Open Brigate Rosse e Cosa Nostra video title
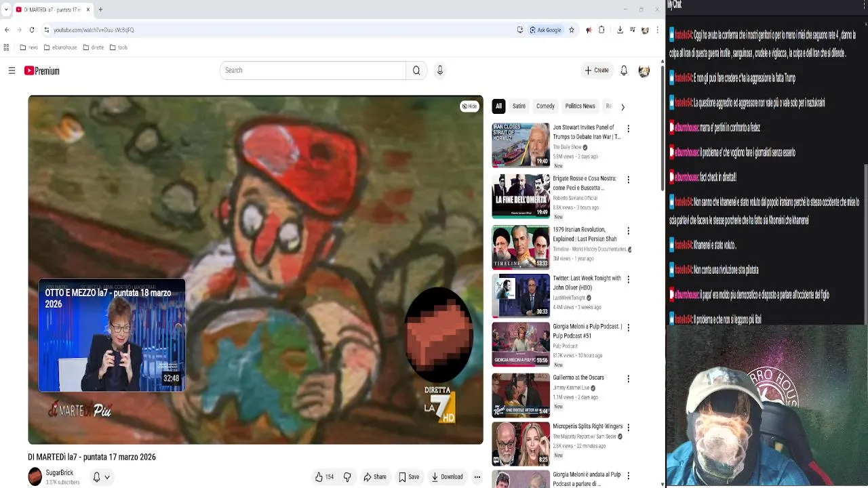Viewport: 868px width, 488px height. click(585, 183)
